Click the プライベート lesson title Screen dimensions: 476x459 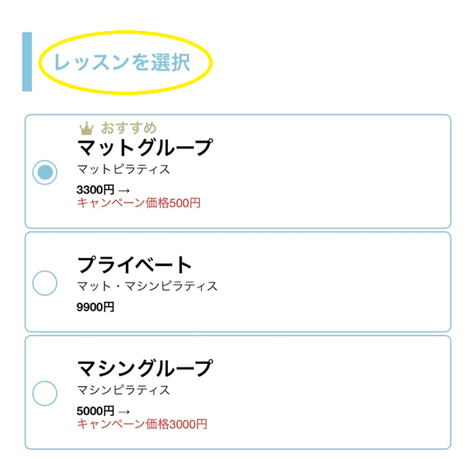point(135,264)
